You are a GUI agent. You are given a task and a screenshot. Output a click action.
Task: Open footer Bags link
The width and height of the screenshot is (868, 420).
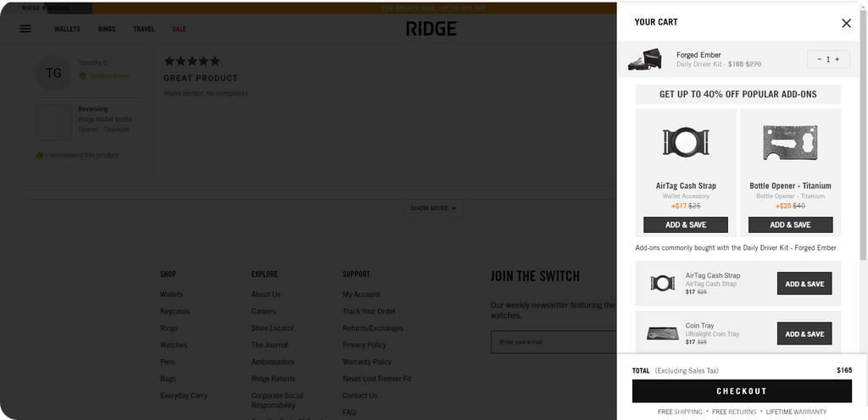coord(168,379)
